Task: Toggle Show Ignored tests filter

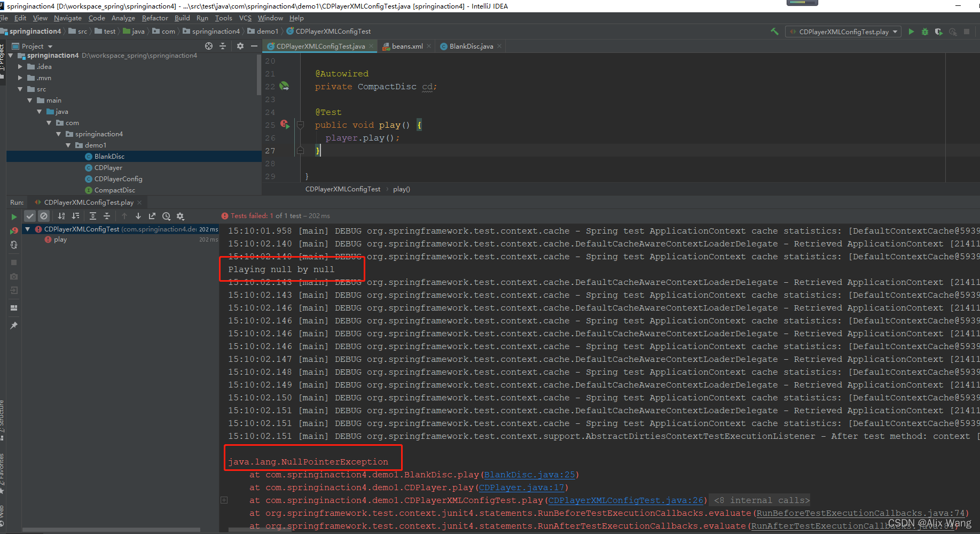Action: pyautogui.click(x=44, y=216)
